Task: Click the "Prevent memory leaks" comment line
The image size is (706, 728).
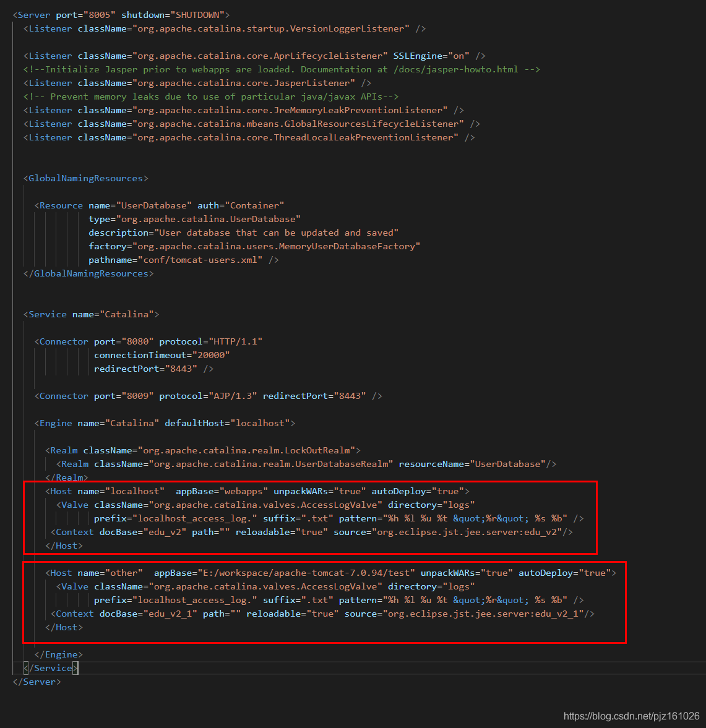Action: click(211, 96)
